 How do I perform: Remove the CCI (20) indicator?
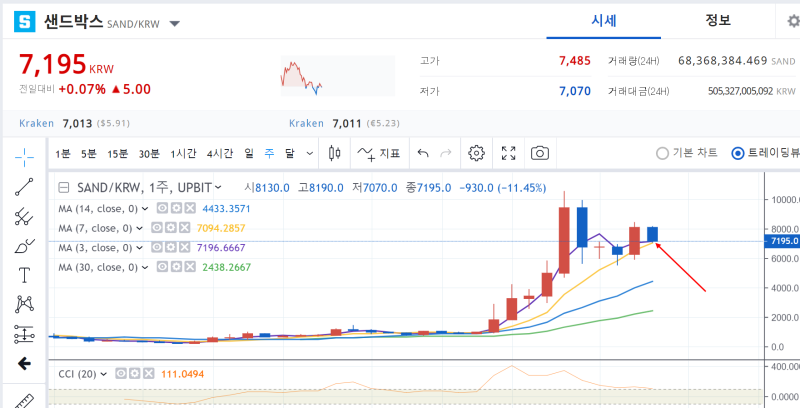[x=148, y=374]
